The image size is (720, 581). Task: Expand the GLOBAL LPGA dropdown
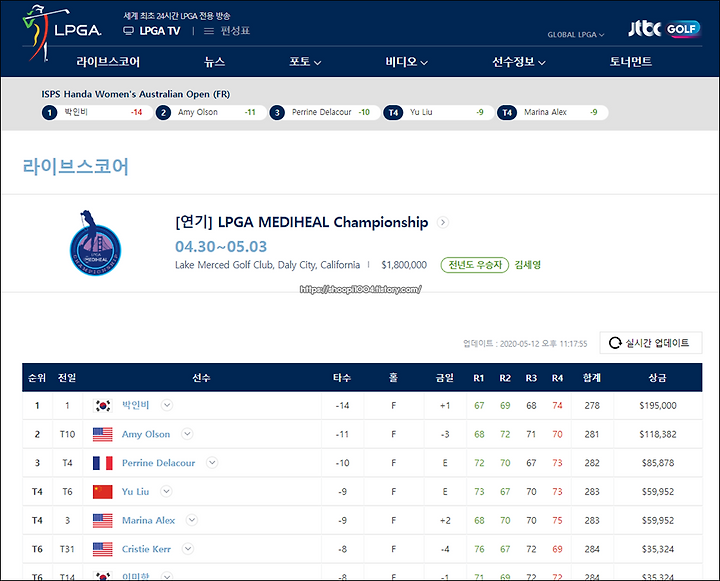click(575, 34)
